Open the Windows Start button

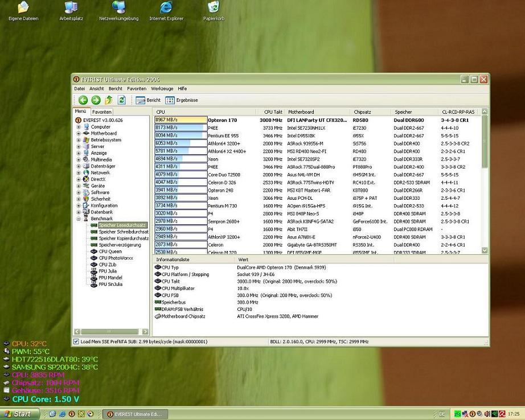(18, 414)
